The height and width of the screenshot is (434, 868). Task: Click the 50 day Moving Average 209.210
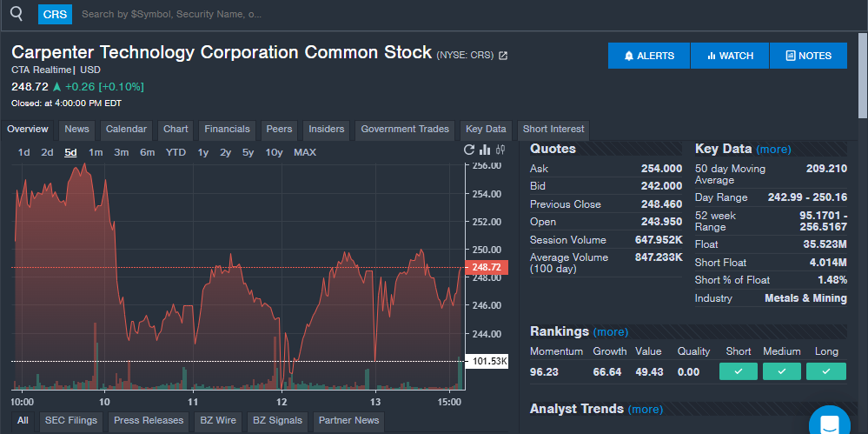(826, 169)
